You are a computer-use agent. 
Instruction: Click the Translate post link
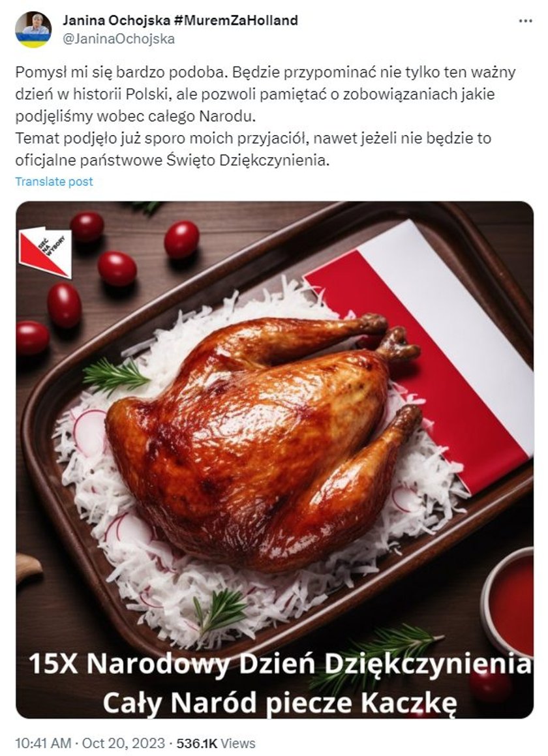54,182
